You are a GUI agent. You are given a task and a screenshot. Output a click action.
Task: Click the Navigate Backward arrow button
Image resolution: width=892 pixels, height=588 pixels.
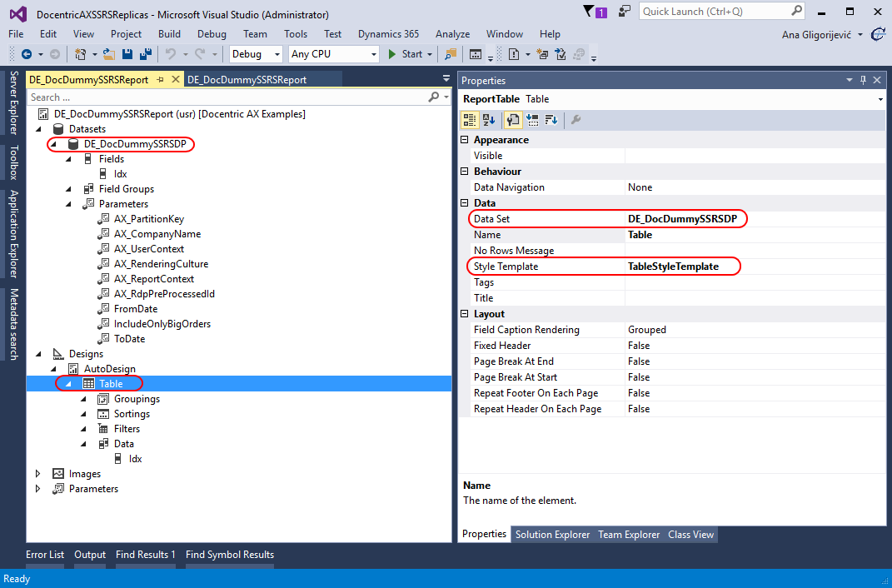point(26,54)
